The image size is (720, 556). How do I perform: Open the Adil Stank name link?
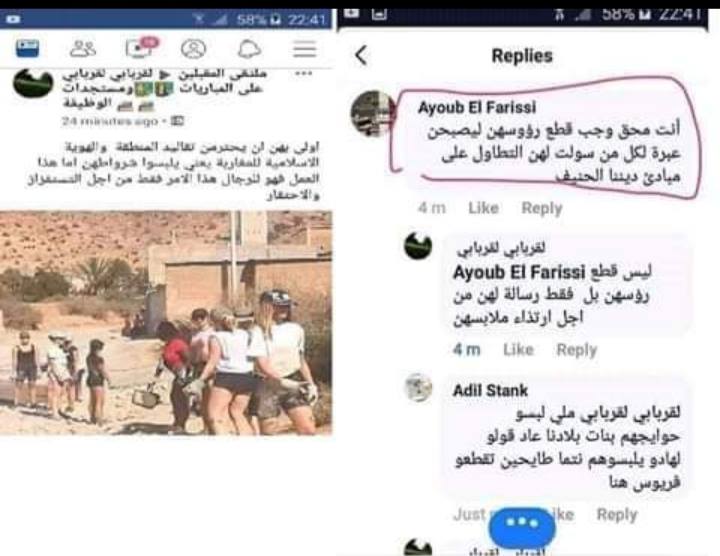[490, 391]
